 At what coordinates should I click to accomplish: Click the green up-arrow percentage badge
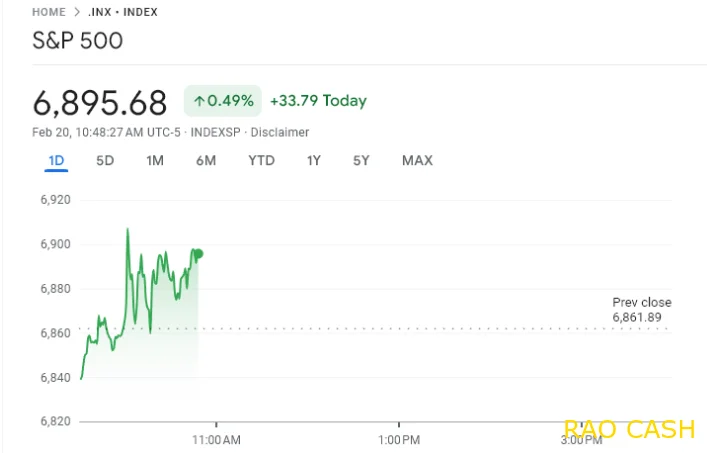coord(223,101)
